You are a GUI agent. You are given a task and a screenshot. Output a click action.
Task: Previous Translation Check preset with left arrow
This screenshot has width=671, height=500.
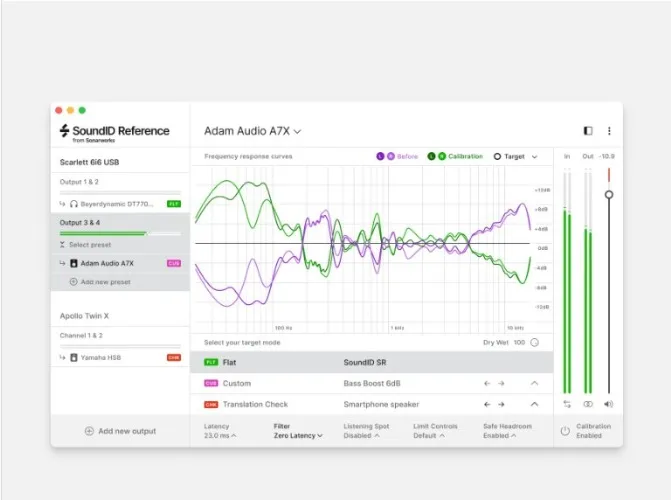[487, 404]
